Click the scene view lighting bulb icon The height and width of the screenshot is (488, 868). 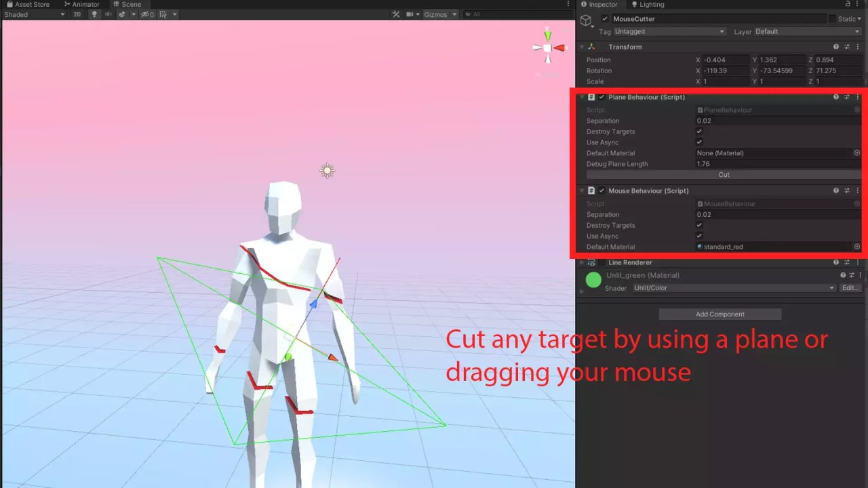(94, 14)
